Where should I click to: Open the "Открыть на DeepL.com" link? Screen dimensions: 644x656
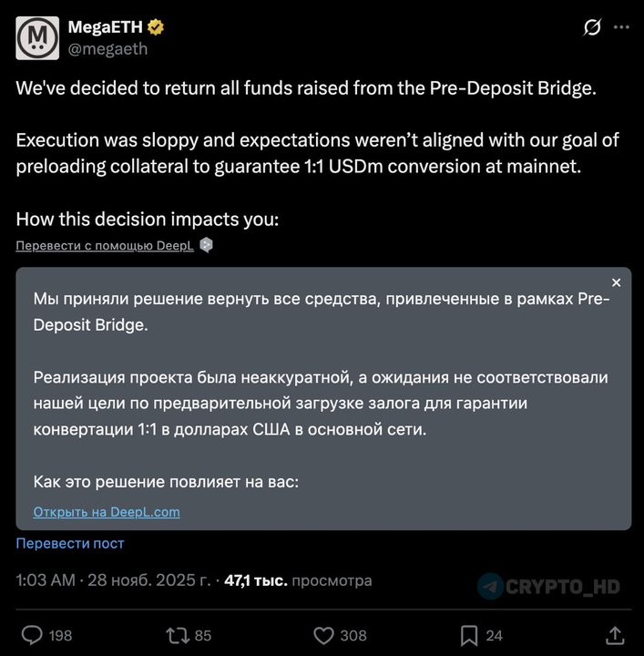pos(107,512)
